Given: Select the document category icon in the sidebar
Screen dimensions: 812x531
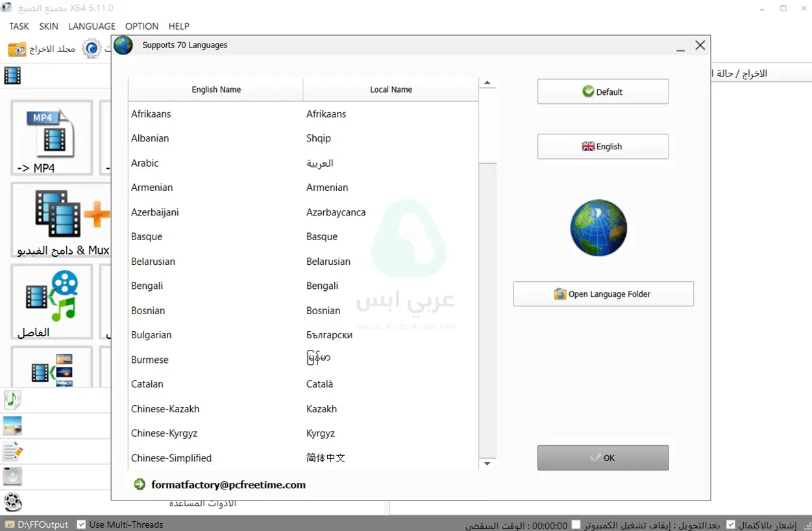Looking at the screenshot, I should 12,451.
